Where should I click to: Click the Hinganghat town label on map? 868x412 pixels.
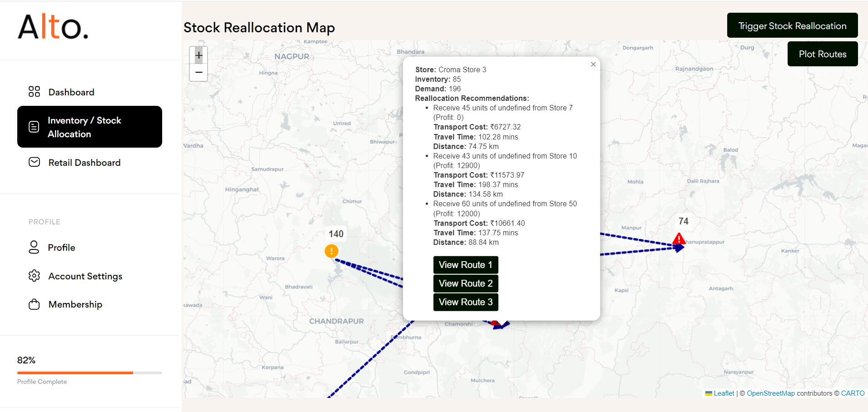[242, 189]
